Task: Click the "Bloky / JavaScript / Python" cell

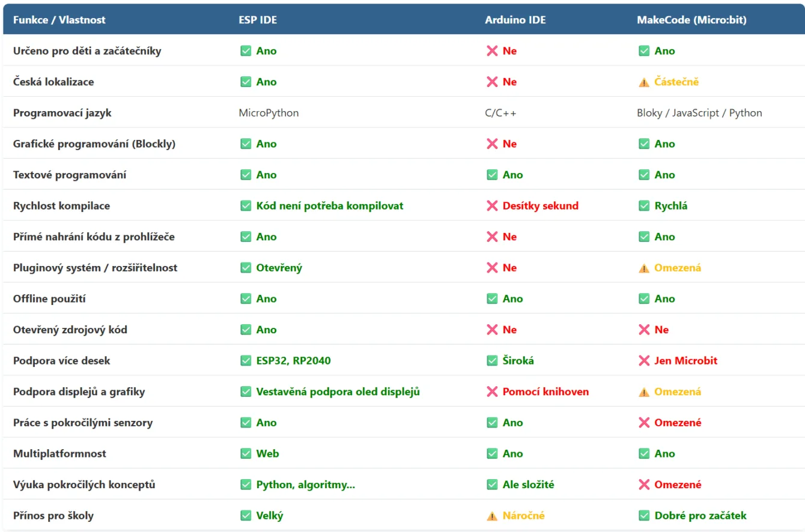Action: [x=699, y=113]
